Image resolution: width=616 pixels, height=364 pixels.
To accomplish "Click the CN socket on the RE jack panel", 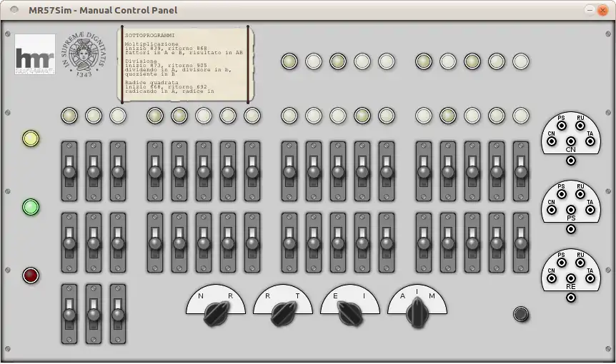I will click(552, 278).
